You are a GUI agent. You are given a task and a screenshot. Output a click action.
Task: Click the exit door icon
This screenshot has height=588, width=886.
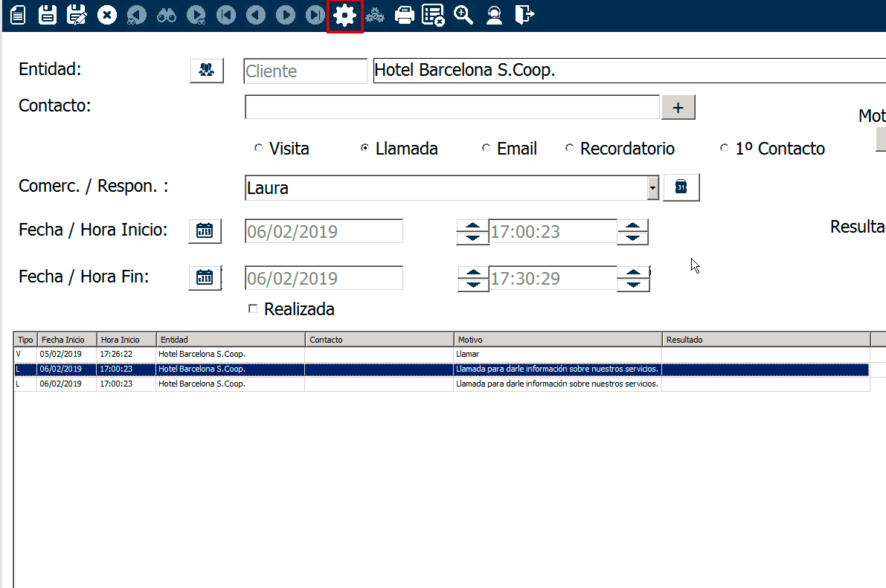(x=524, y=15)
